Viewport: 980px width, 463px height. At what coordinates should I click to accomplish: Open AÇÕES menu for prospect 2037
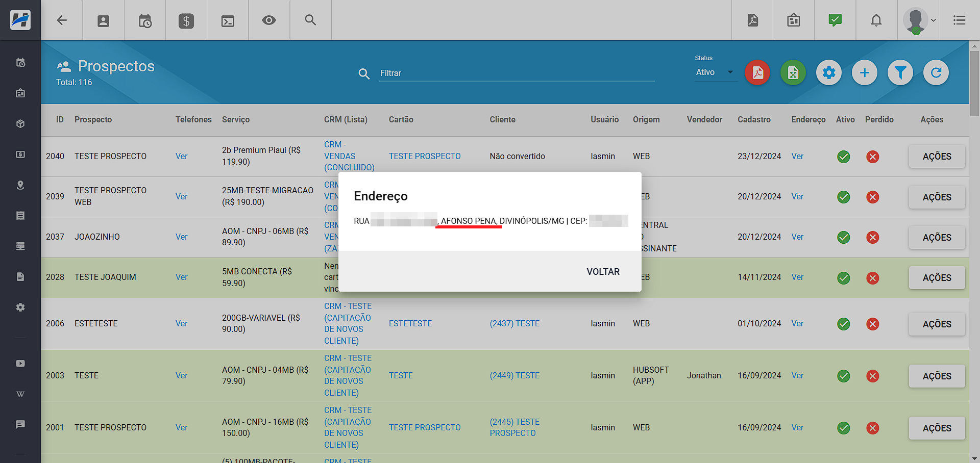tap(937, 237)
